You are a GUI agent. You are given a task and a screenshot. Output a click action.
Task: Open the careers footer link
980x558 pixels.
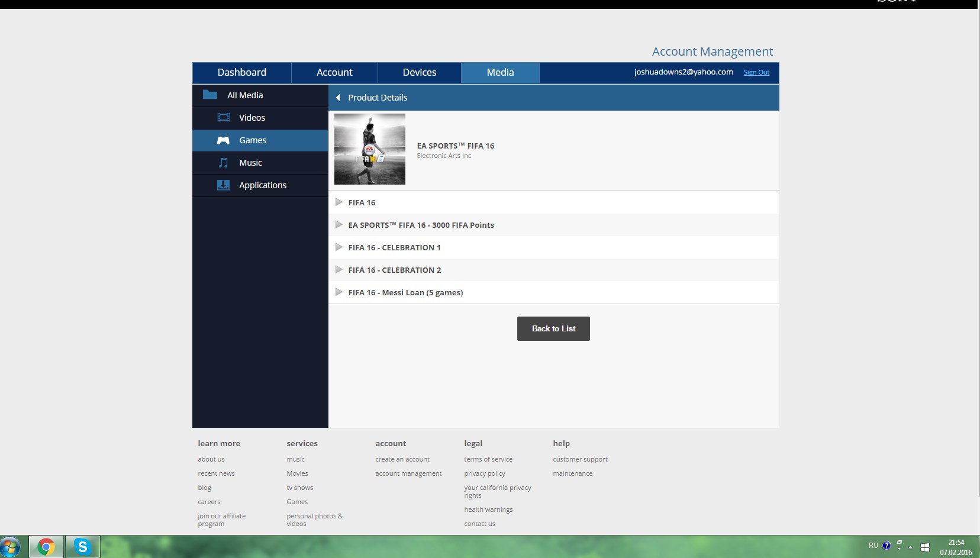point(209,502)
